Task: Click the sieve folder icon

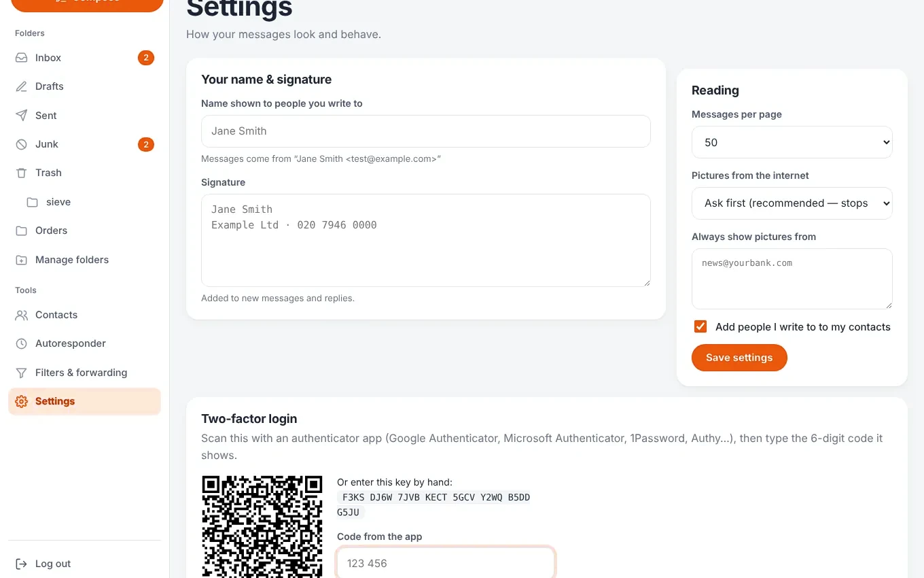Action: (x=32, y=202)
